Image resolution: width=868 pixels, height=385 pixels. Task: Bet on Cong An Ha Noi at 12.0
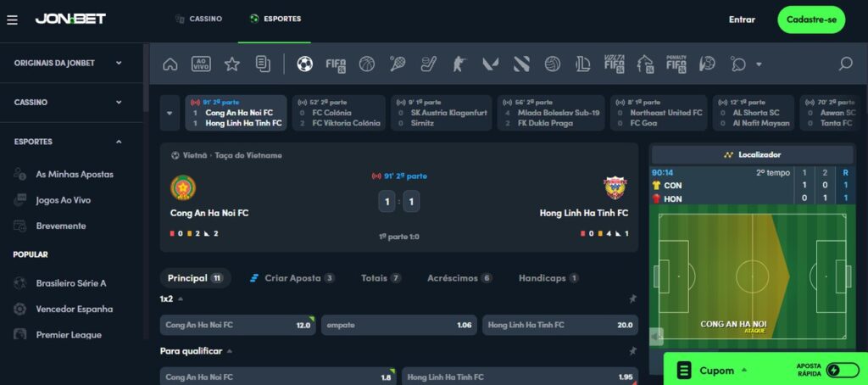(238, 325)
